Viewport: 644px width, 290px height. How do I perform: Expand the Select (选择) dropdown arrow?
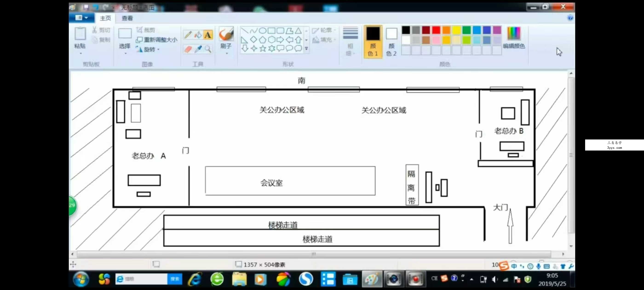[126, 54]
